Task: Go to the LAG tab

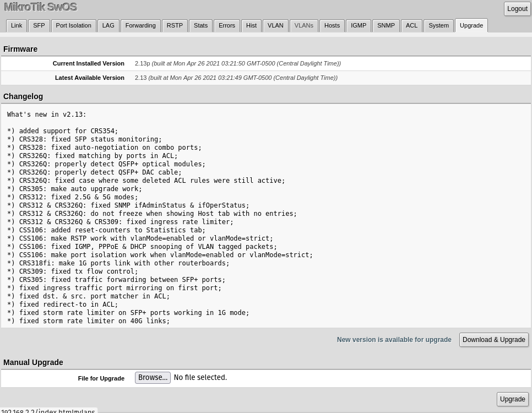Action: [x=108, y=25]
